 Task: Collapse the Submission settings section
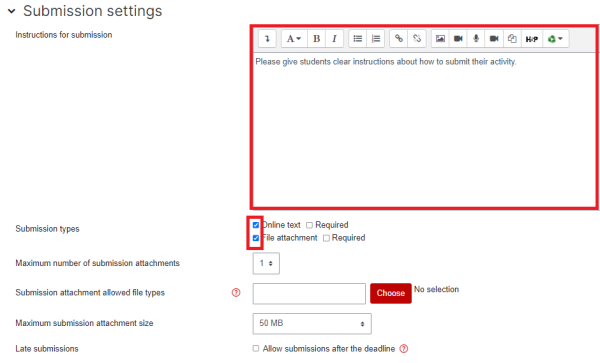[x=11, y=11]
